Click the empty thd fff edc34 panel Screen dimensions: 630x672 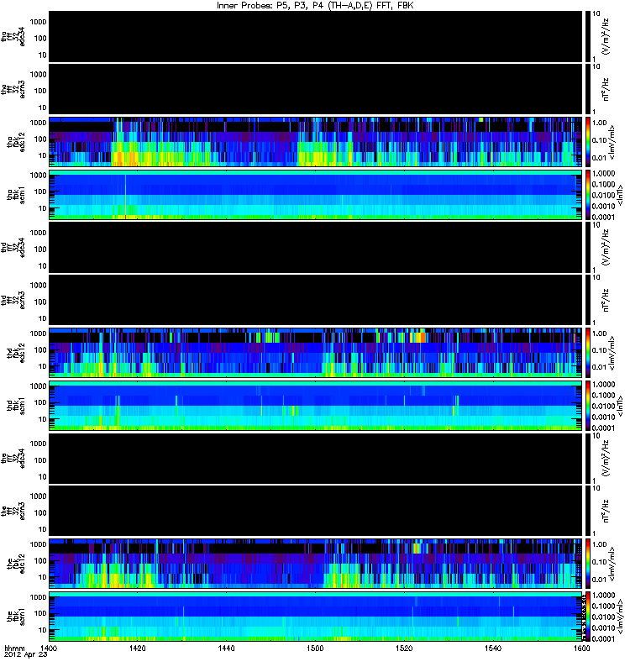pyautogui.click(x=316, y=248)
